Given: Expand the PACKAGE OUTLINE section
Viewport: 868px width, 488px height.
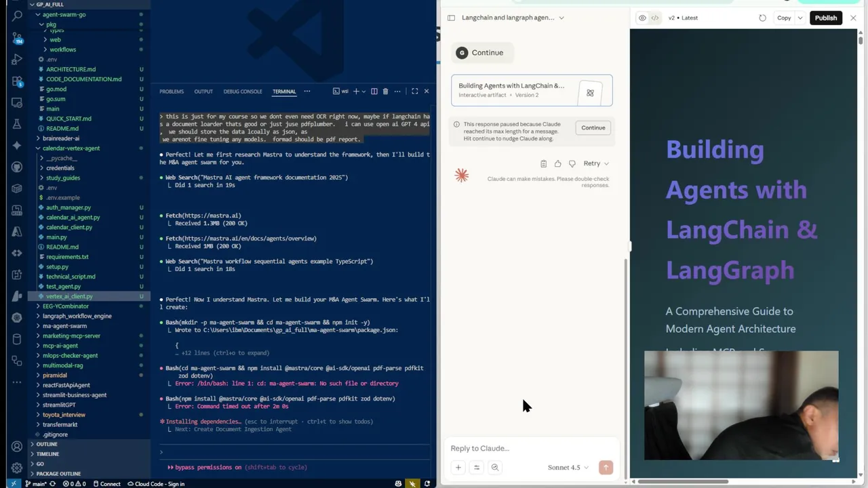Looking at the screenshot, I should click(58, 473).
